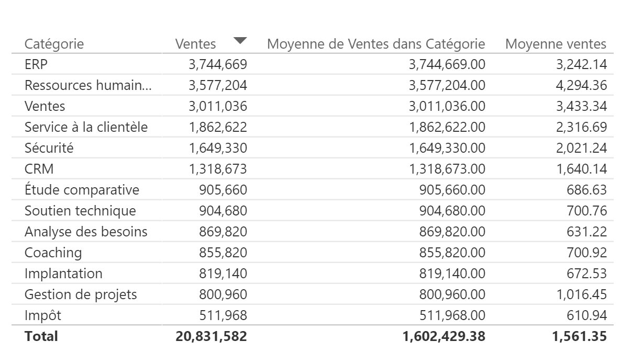Select the Soutien technique row
Image resolution: width=632 pixels, height=364 pixels.
point(80,211)
